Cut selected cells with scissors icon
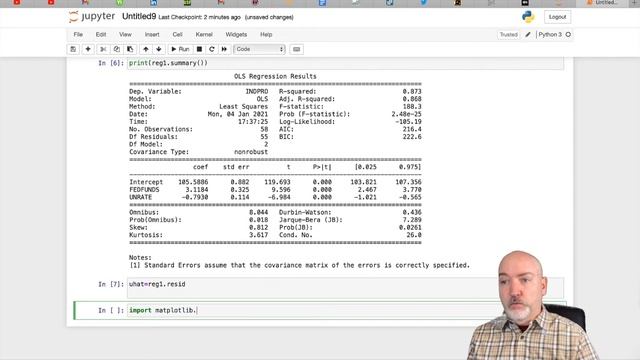Viewport: 640px width, 360px height. click(x=103, y=49)
